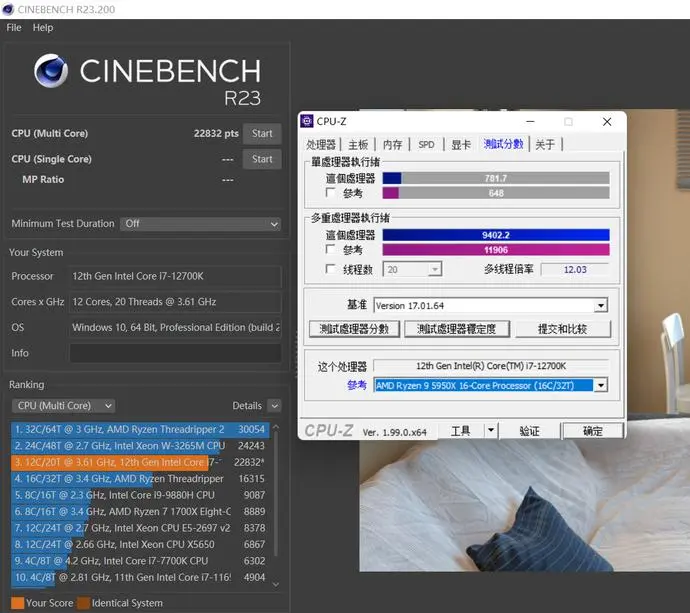Click the Cinebench logo sphere icon
Image resolution: width=690 pixels, height=613 pixels.
[51, 71]
